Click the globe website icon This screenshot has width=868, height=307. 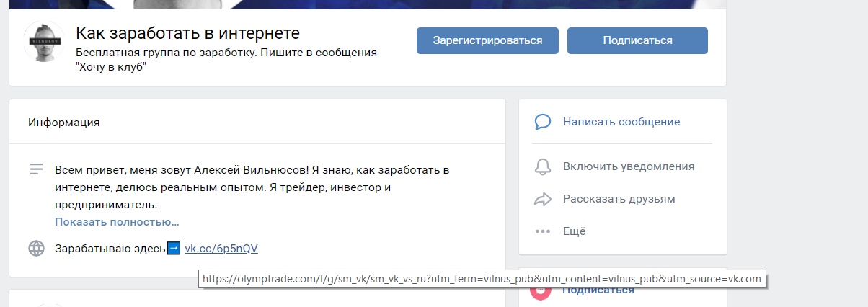(x=36, y=249)
